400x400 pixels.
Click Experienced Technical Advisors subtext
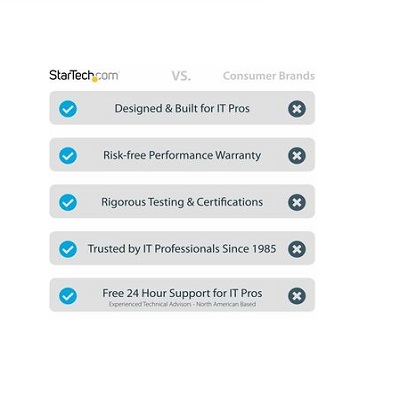click(x=182, y=304)
